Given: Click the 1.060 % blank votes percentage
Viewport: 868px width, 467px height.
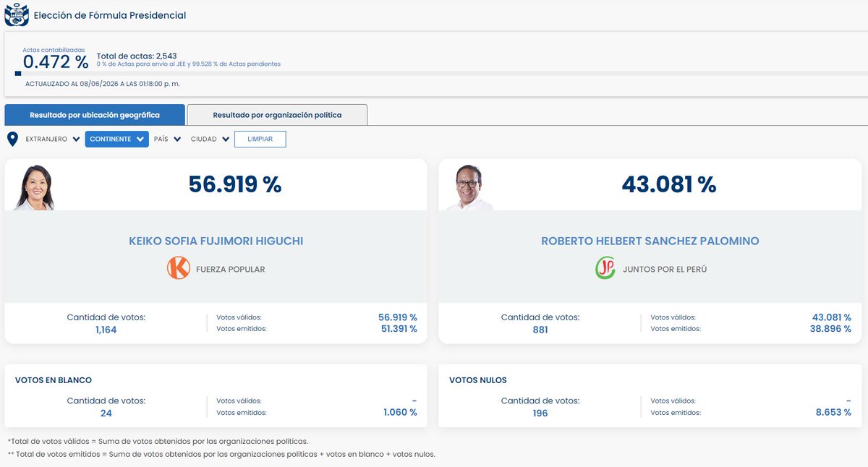Looking at the screenshot, I should click(400, 413).
